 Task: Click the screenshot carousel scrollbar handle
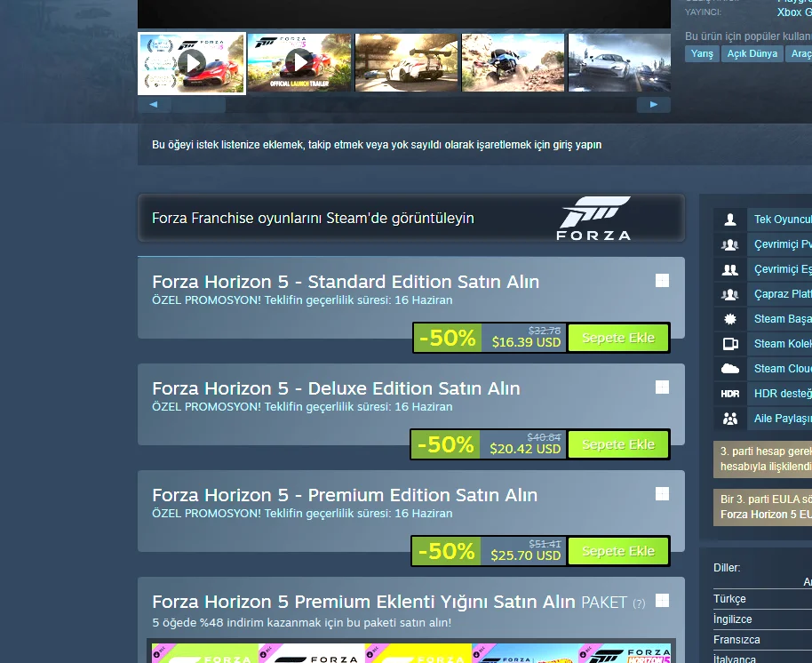pyautogui.click(x=199, y=105)
